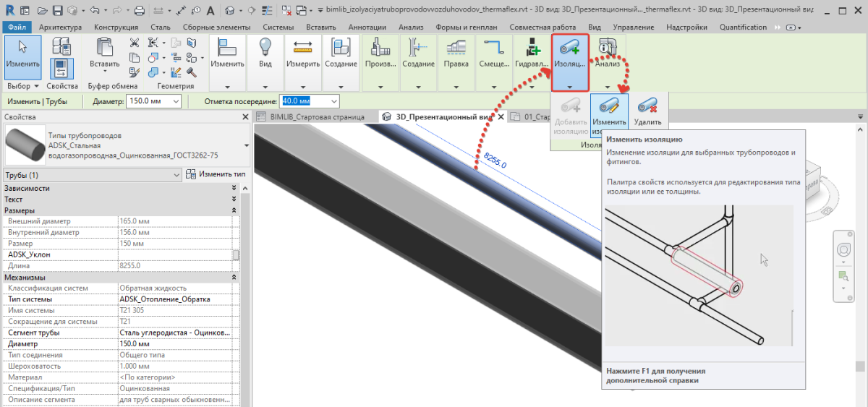Image resolution: width=868 pixels, height=407 pixels.
Task: Toggle the Свойства properties palette button
Action: point(61,70)
